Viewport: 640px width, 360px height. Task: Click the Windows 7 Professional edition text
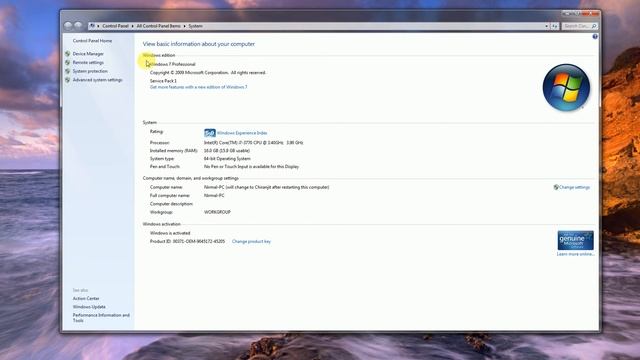[173, 64]
